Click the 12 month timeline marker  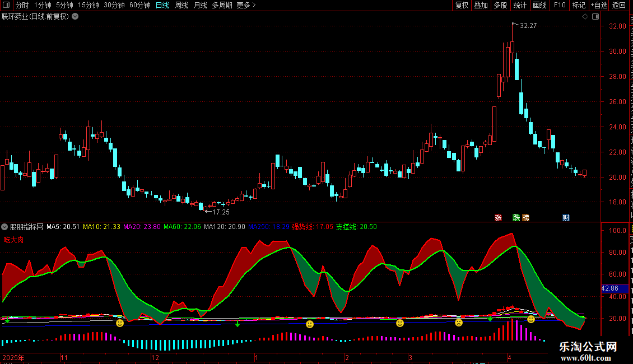pos(155,357)
